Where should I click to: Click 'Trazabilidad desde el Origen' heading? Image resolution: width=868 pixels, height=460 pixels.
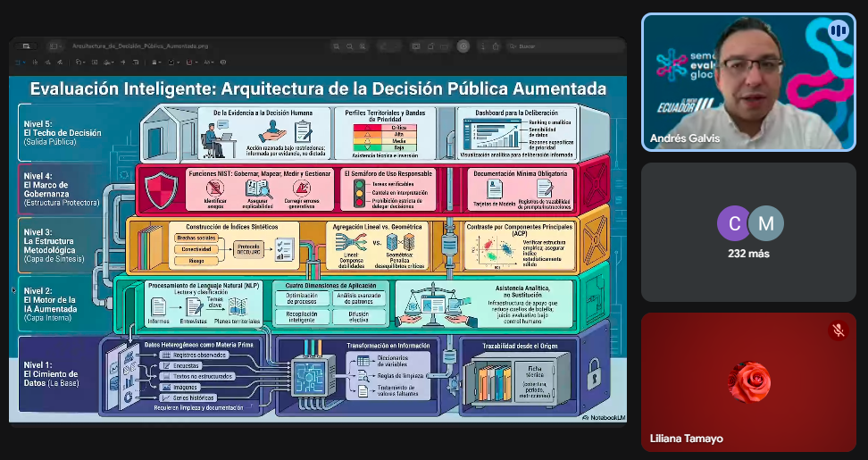(520, 346)
